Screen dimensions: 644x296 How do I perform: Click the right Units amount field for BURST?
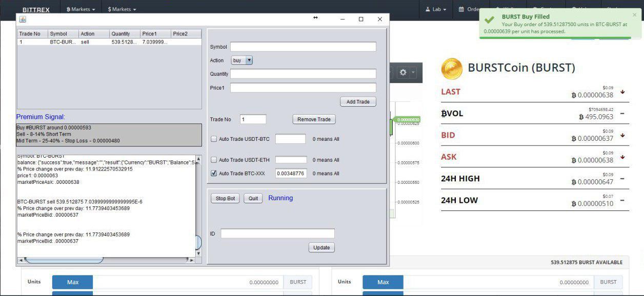(498, 282)
